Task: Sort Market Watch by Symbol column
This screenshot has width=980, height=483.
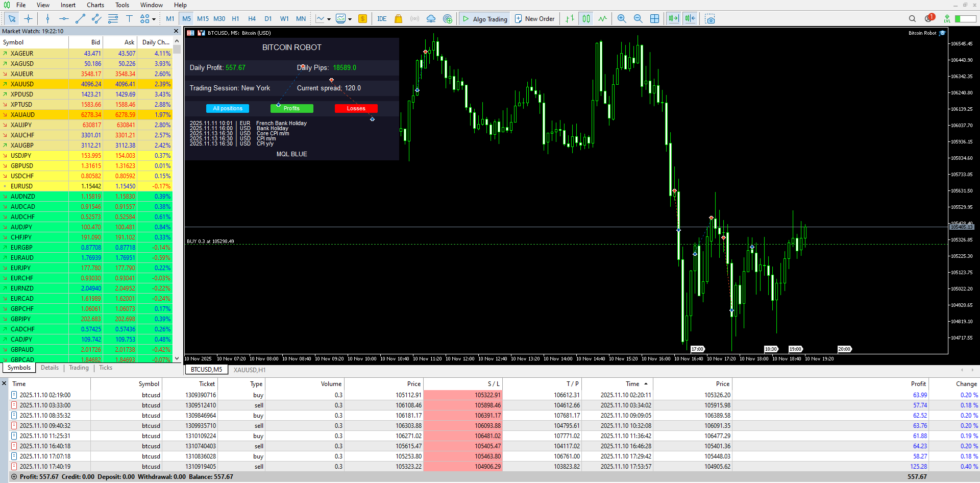Action: click(x=35, y=42)
